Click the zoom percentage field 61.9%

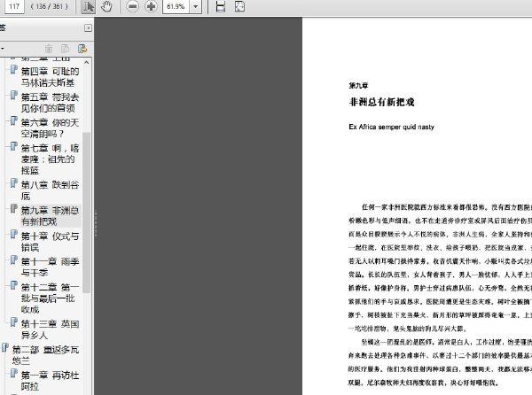(176, 6)
